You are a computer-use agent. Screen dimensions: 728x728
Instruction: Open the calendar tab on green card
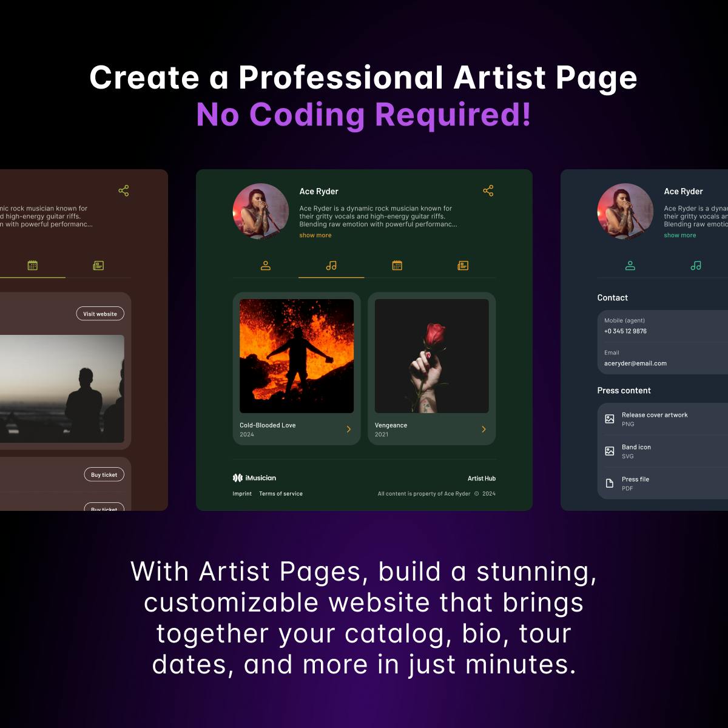397,266
